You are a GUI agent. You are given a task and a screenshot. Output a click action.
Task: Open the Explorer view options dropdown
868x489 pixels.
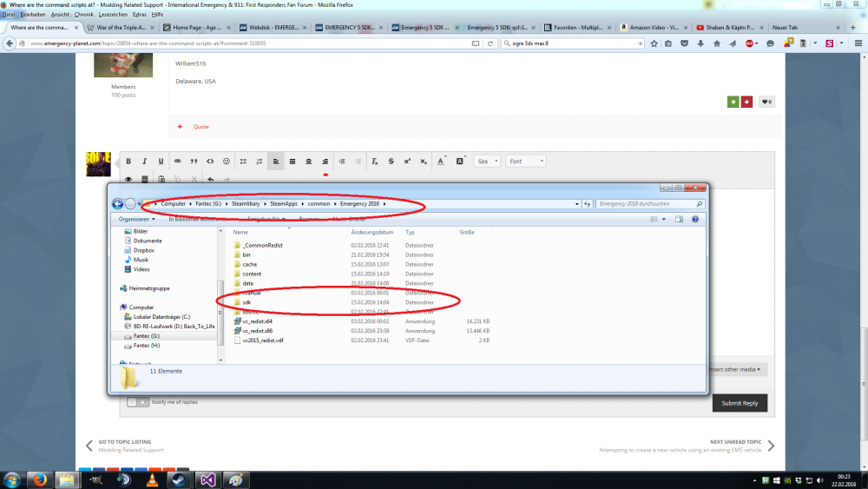pyautogui.click(x=664, y=219)
